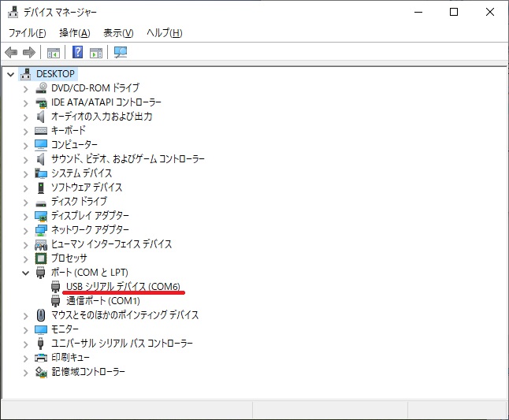The width and height of the screenshot is (509, 420).
Task: Click the IDE ATA/ATAPI controller icon
Action: [41, 102]
